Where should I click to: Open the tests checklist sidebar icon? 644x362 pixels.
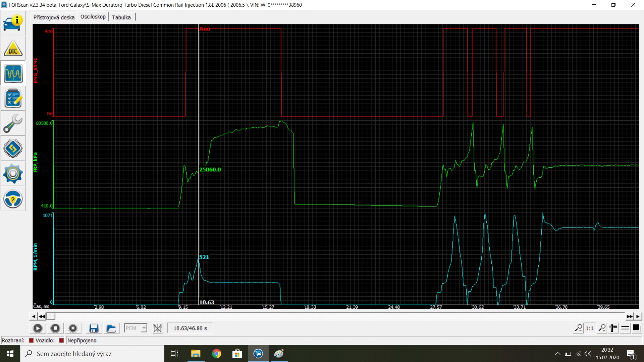click(13, 99)
